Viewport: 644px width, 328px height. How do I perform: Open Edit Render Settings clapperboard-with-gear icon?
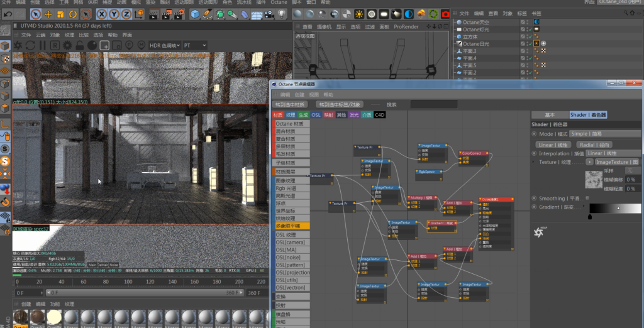pyautogui.click(x=179, y=15)
